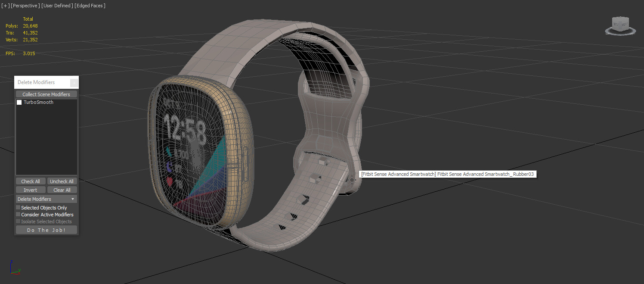Check the Isolate Selected Objects option
The height and width of the screenshot is (284, 644).
click(x=18, y=221)
